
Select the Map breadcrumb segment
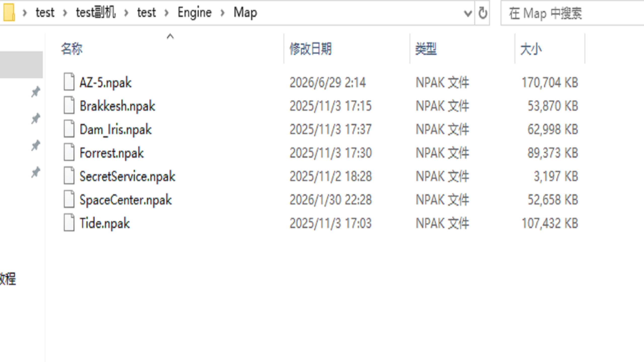[x=245, y=13]
